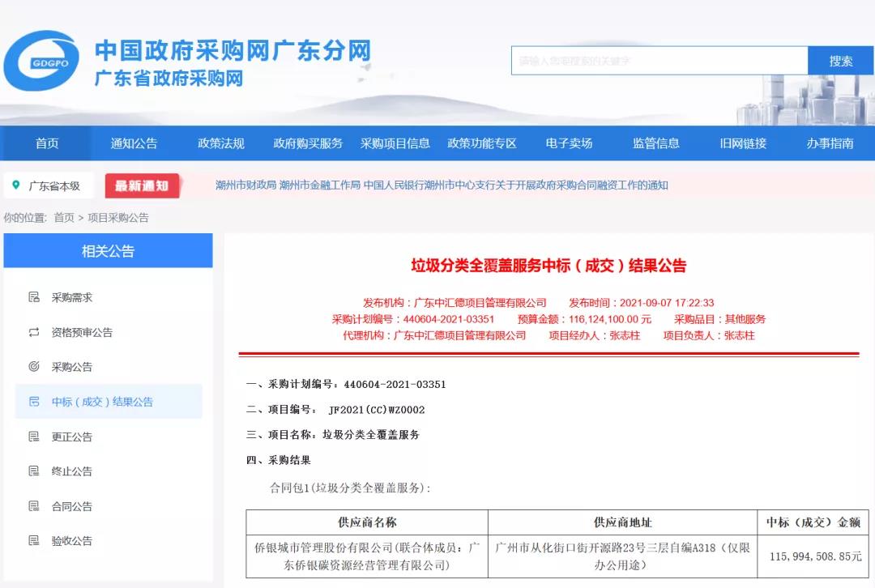875x588 pixels.
Task: Click the 中标（成交）结果公告 sidebar icon
Action: pos(34,402)
